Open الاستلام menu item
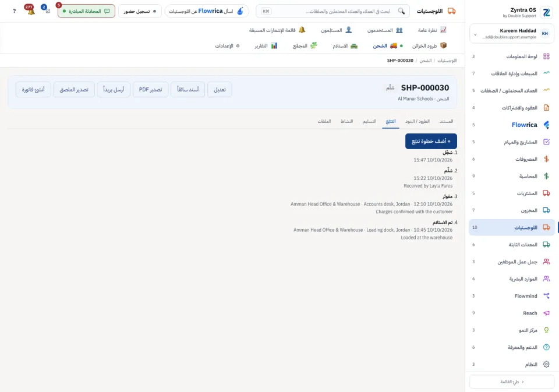Screen dimensions: 559x392 [345, 45]
